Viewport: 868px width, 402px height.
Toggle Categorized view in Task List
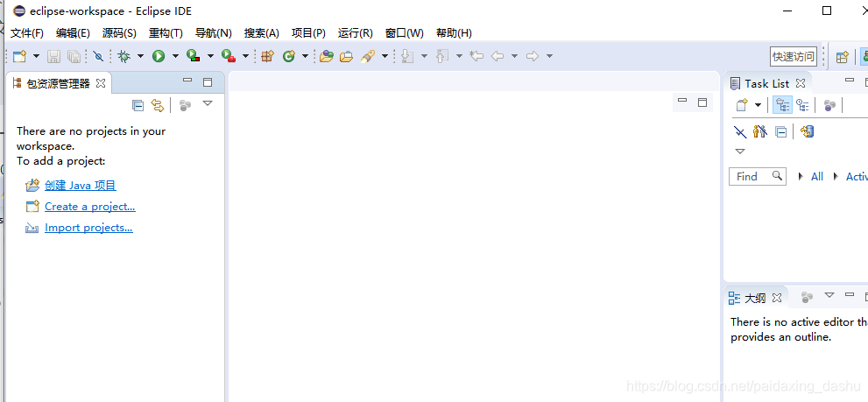(x=783, y=105)
